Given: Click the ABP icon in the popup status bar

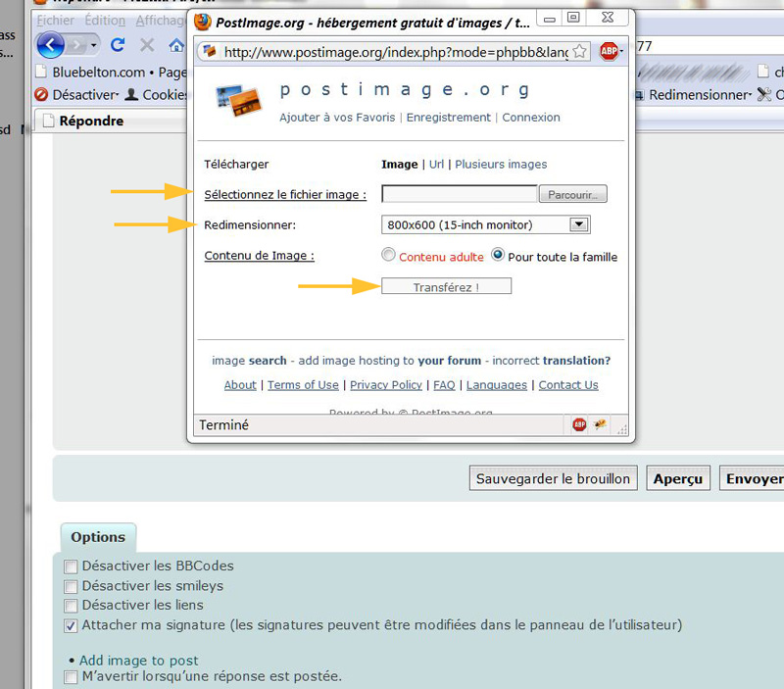Looking at the screenshot, I should pyautogui.click(x=579, y=425).
